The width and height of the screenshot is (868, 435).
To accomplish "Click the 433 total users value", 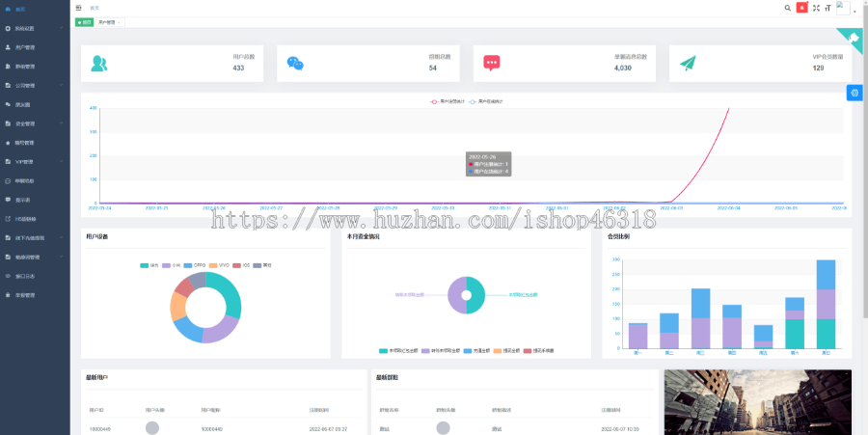I will point(238,68).
